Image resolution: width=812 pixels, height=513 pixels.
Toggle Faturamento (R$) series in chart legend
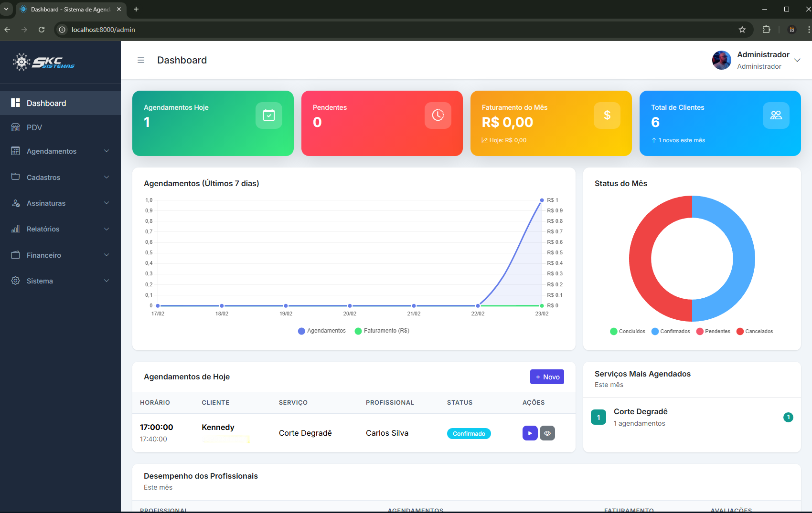382,331
